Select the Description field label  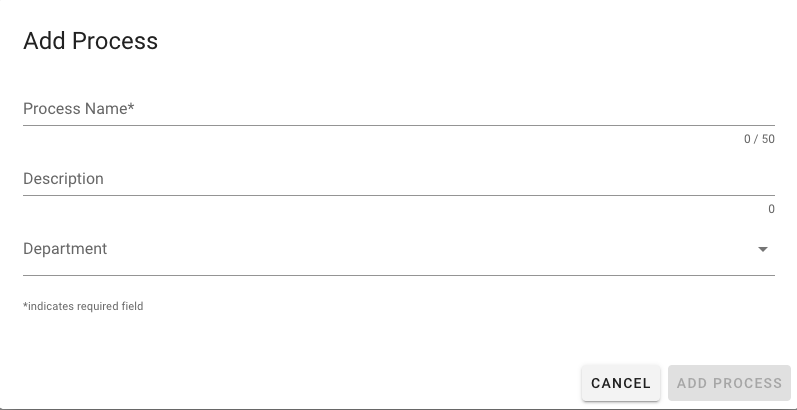click(x=63, y=179)
